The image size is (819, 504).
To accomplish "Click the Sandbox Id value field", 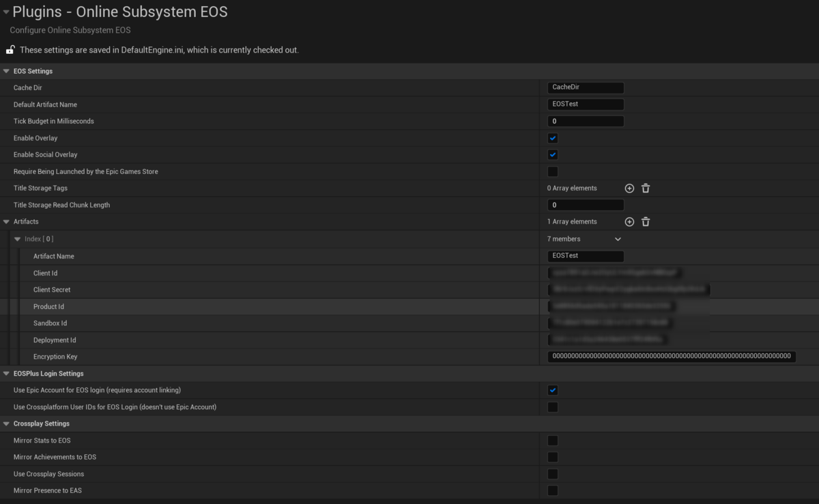I will click(611, 323).
